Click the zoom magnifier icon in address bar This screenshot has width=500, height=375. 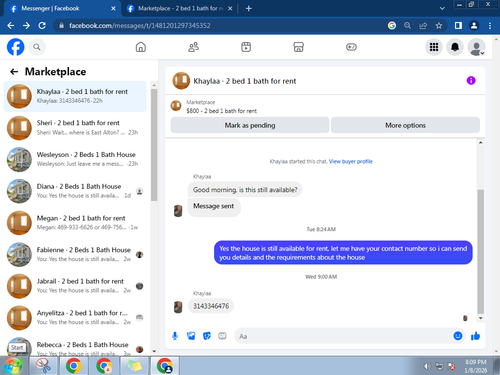coord(407,25)
